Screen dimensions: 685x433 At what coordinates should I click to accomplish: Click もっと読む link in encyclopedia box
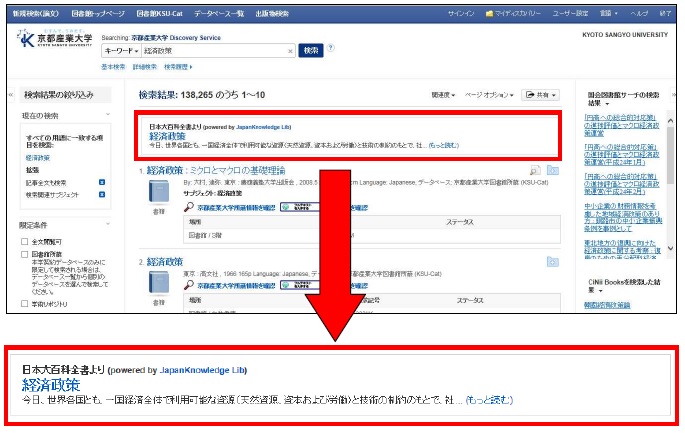[x=443, y=145]
